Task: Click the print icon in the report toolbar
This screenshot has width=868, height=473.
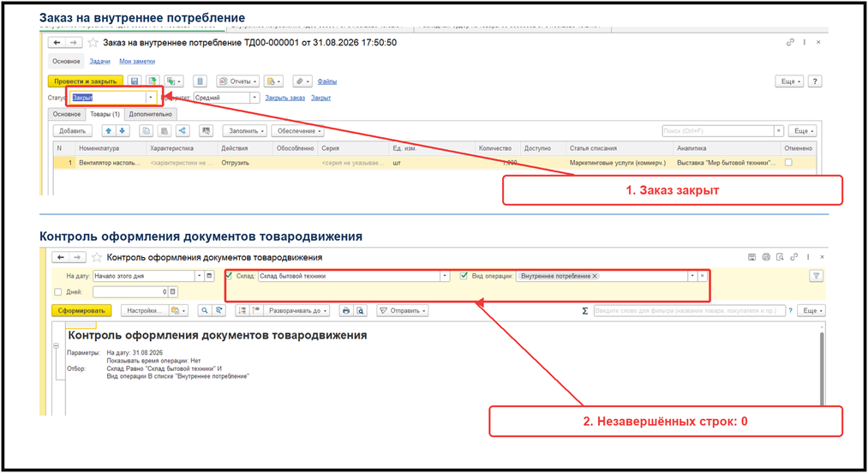Action: click(346, 311)
